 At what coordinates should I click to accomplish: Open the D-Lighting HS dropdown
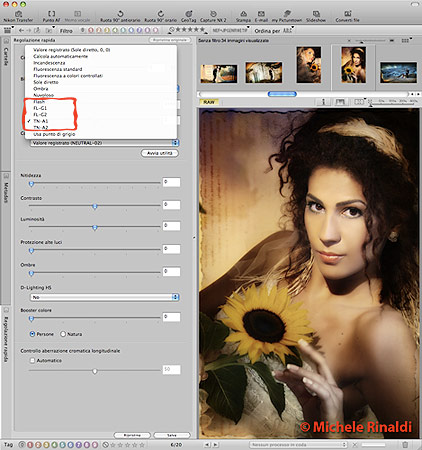[x=105, y=297]
